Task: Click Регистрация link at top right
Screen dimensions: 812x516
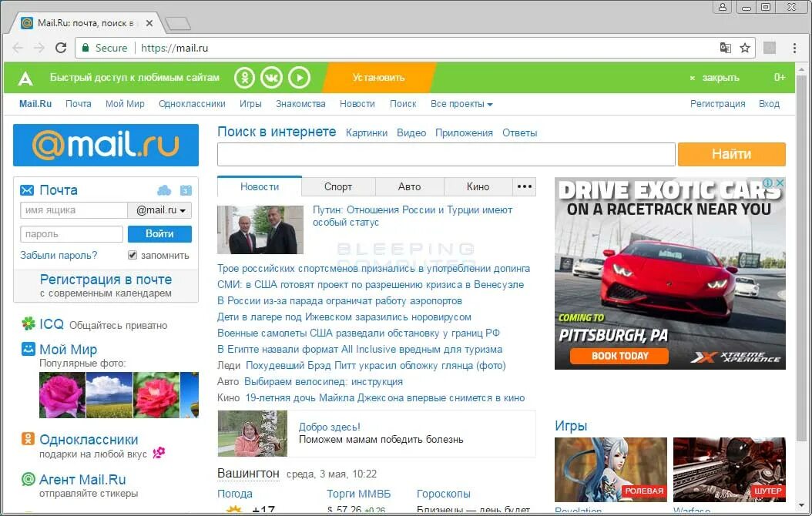Action: tap(718, 103)
